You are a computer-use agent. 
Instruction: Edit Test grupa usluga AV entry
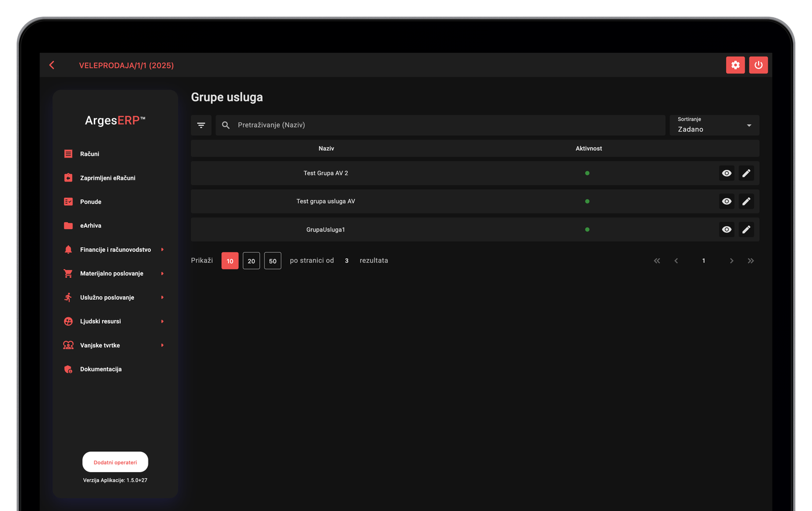[x=746, y=201]
